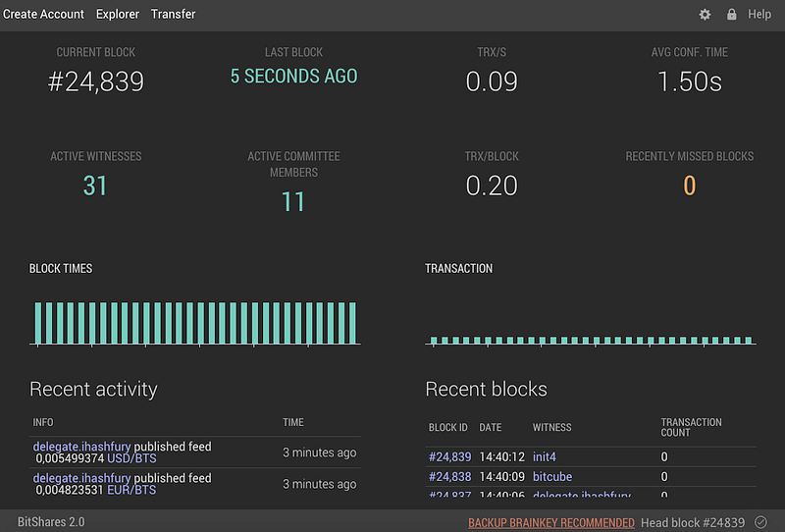Open the USD/BTS market link
This screenshot has height=532, width=785.
click(x=131, y=458)
